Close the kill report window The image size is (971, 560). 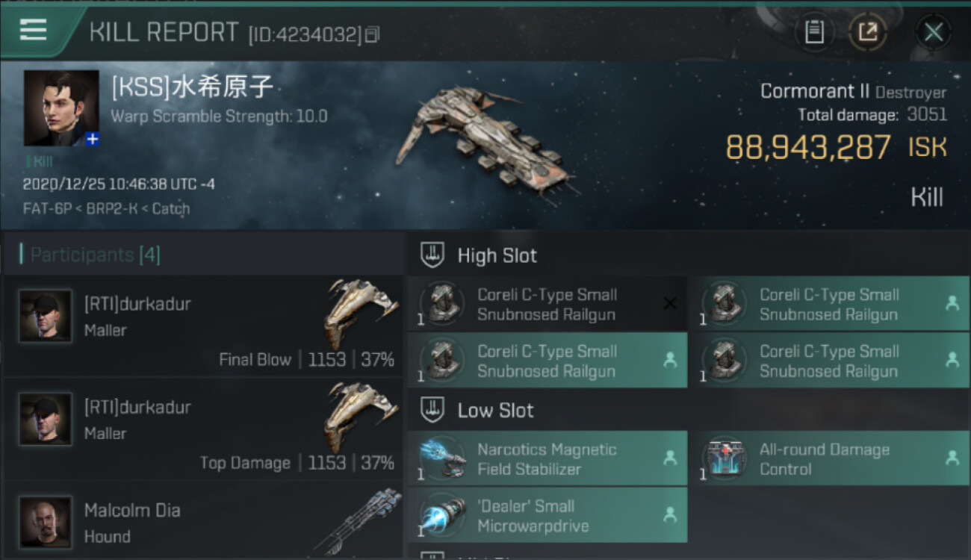934,32
